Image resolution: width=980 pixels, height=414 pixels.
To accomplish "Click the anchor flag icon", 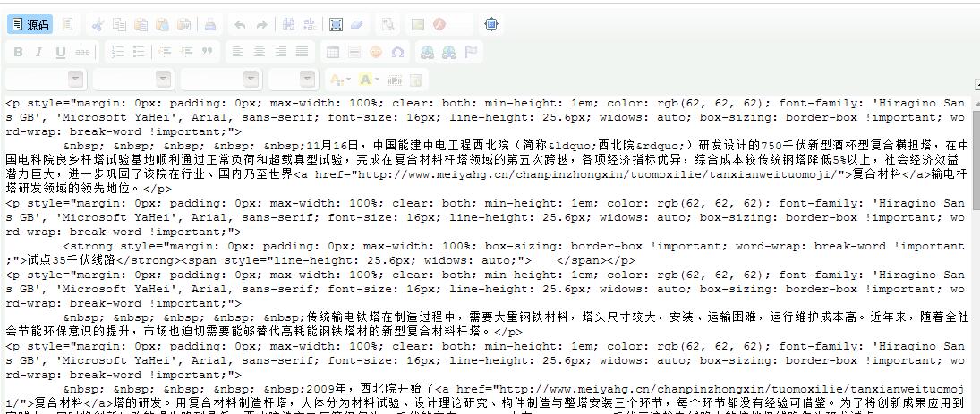I will pyautogui.click(x=471, y=52).
